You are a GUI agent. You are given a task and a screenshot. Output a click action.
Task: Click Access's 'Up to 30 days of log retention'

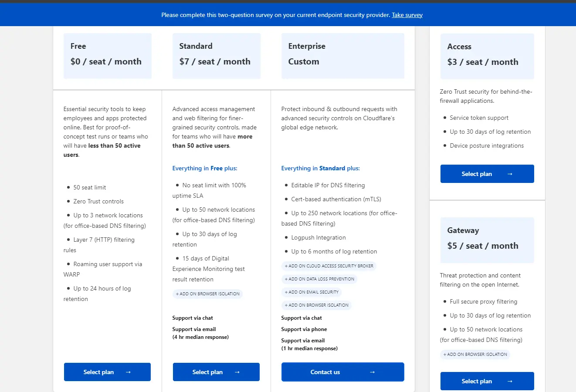[491, 132]
